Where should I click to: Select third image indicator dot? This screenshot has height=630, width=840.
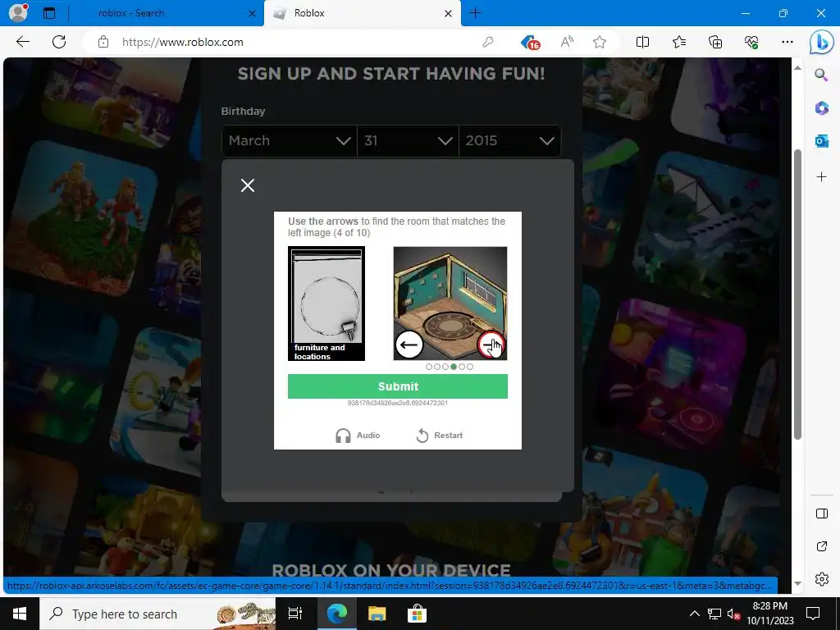coord(445,367)
